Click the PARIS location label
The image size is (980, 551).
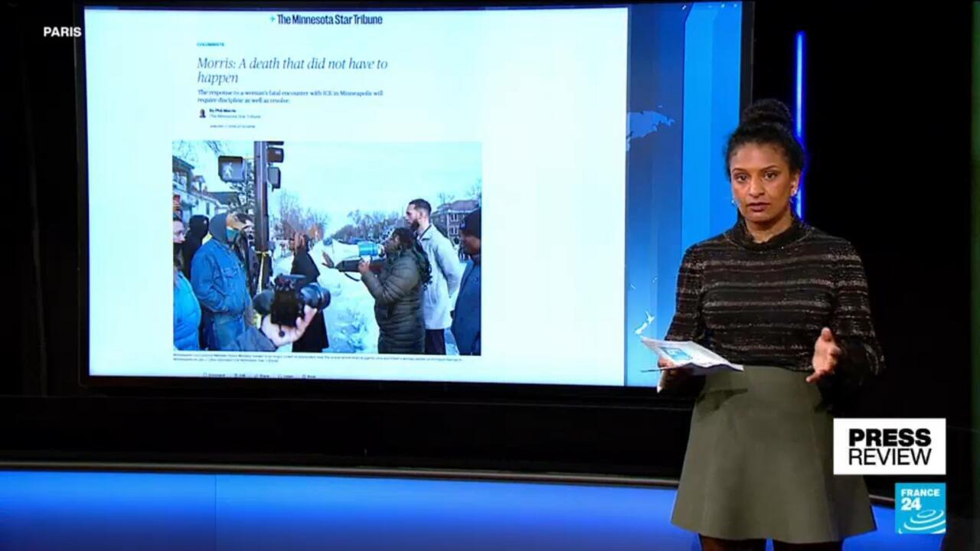(62, 32)
